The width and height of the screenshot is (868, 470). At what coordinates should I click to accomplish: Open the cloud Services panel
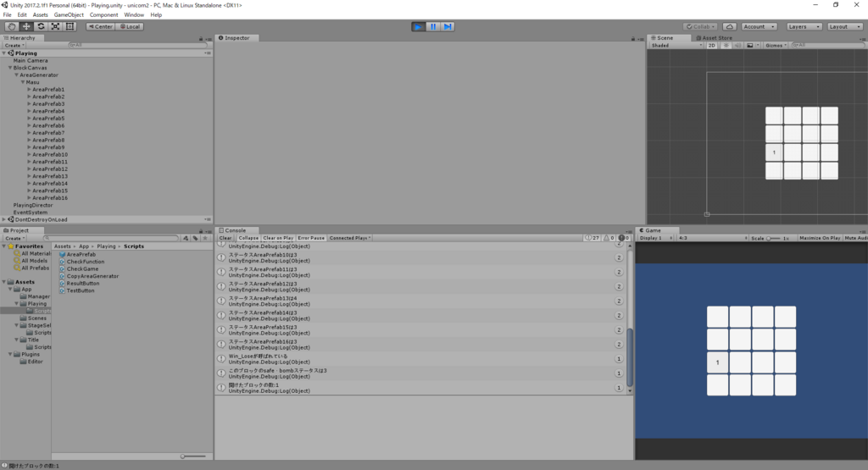tap(730, 26)
